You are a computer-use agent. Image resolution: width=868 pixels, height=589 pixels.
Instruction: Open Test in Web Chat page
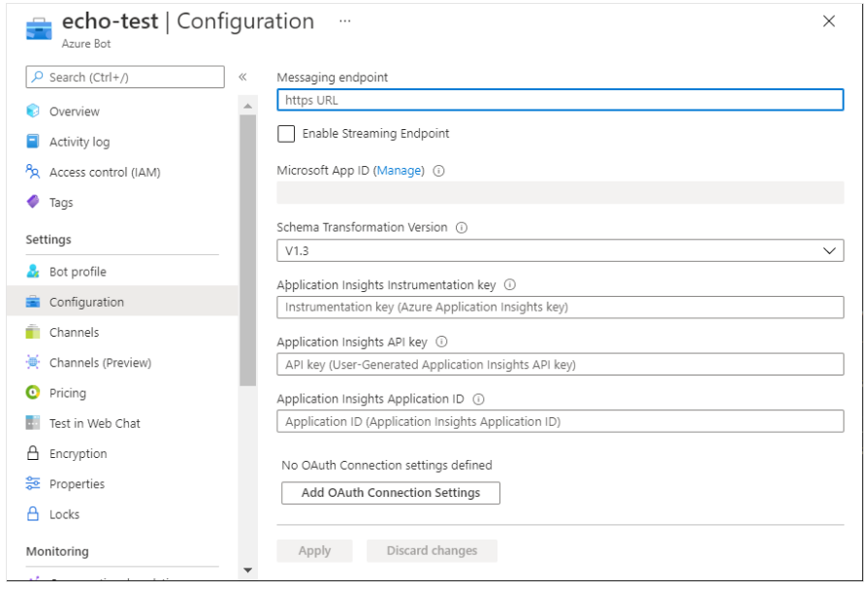coord(94,423)
